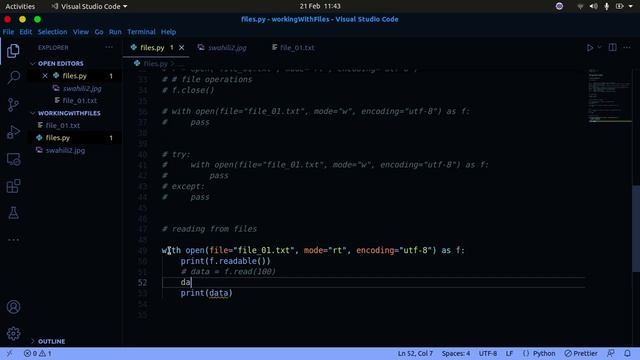Change indentation Spaces: 4
The image size is (640, 360).
(x=456, y=353)
